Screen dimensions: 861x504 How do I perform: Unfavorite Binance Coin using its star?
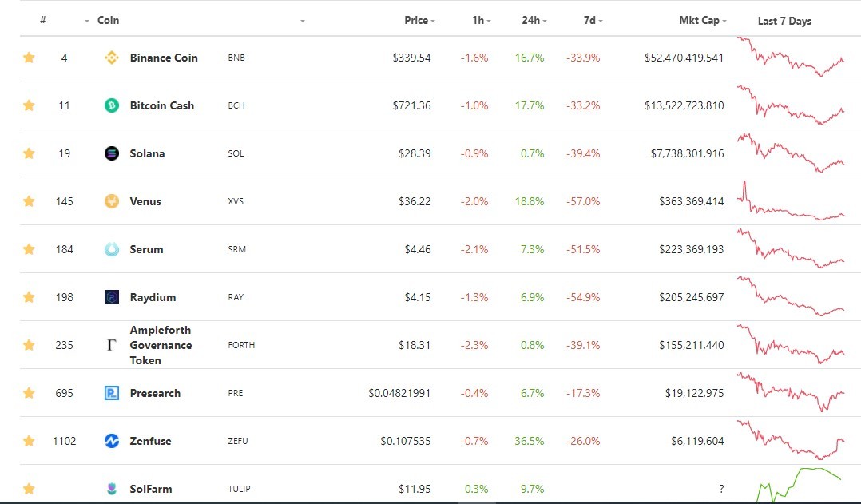(29, 57)
